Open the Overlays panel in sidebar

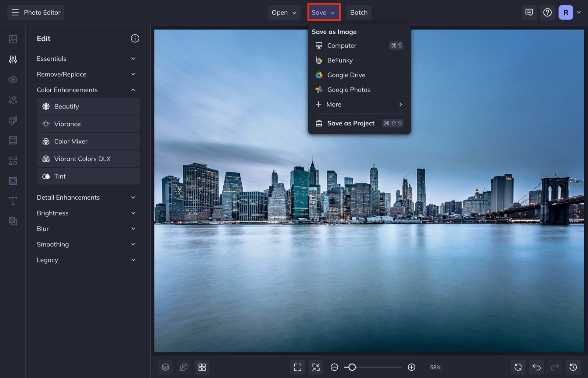(13, 181)
